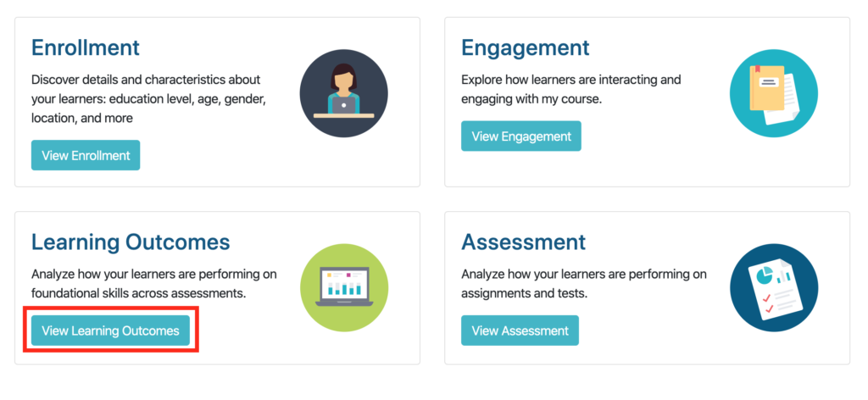868x400 pixels.
Task: Open the View Engagement button
Action: (x=521, y=136)
